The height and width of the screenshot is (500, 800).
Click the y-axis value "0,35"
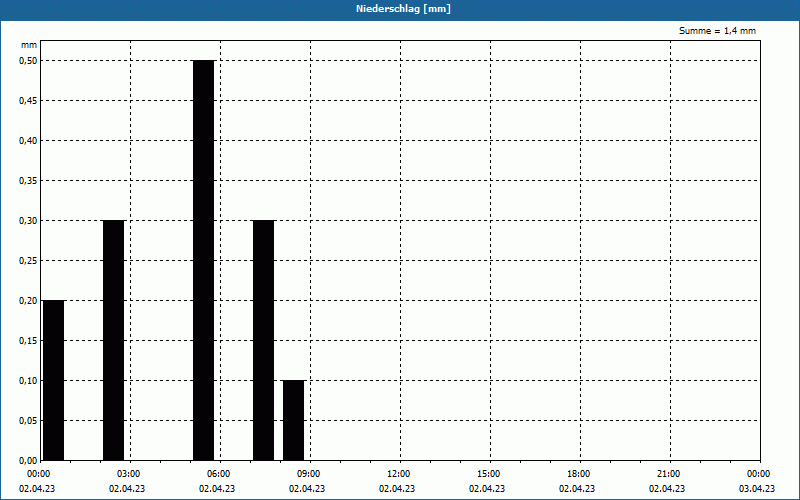click(x=28, y=181)
